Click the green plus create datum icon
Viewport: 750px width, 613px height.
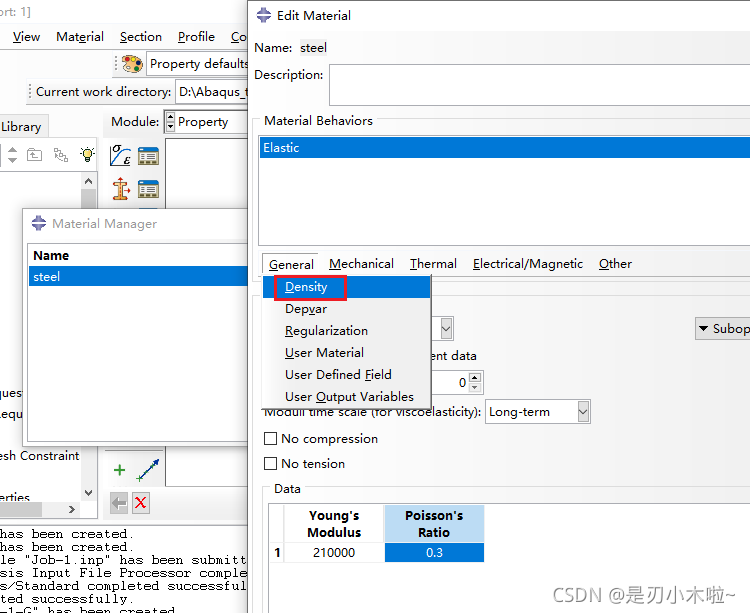point(120,470)
